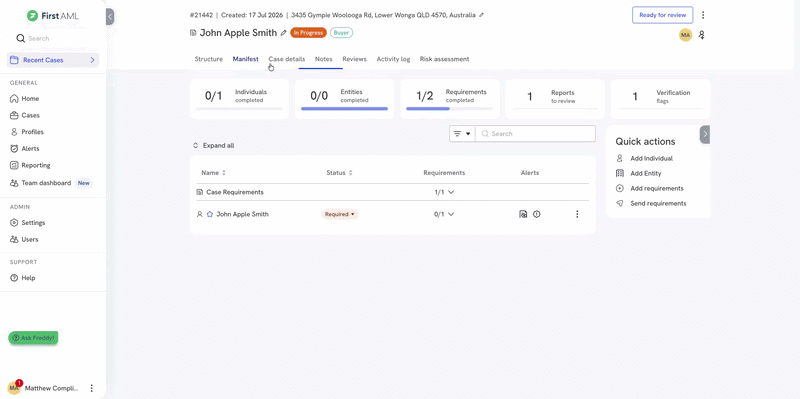Click the search magnifier in sidebar
The height and width of the screenshot is (399, 800).
(x=20, y=38)
